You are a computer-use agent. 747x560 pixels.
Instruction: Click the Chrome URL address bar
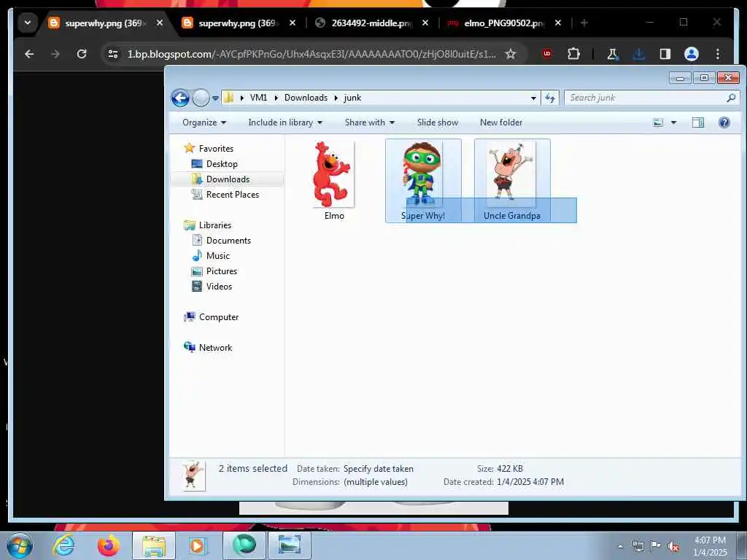click(311, 54)
